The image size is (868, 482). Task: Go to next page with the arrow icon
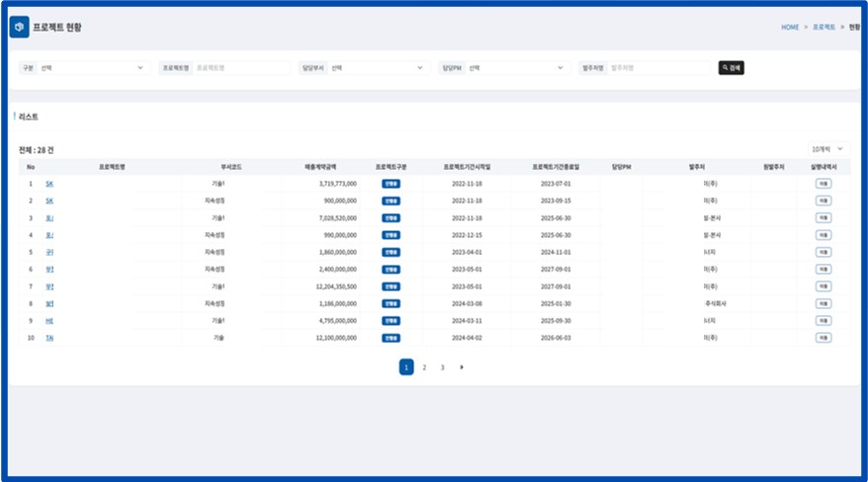[462, 367]
